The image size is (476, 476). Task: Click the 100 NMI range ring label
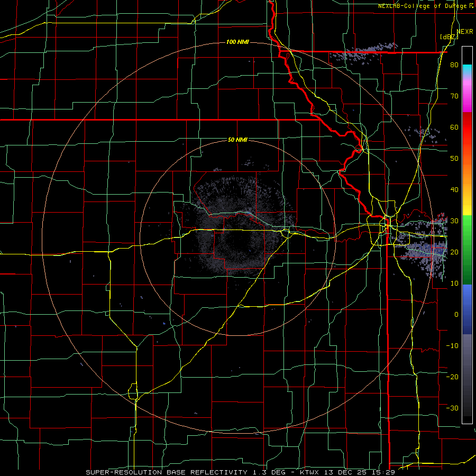click(x=237, y=42)
